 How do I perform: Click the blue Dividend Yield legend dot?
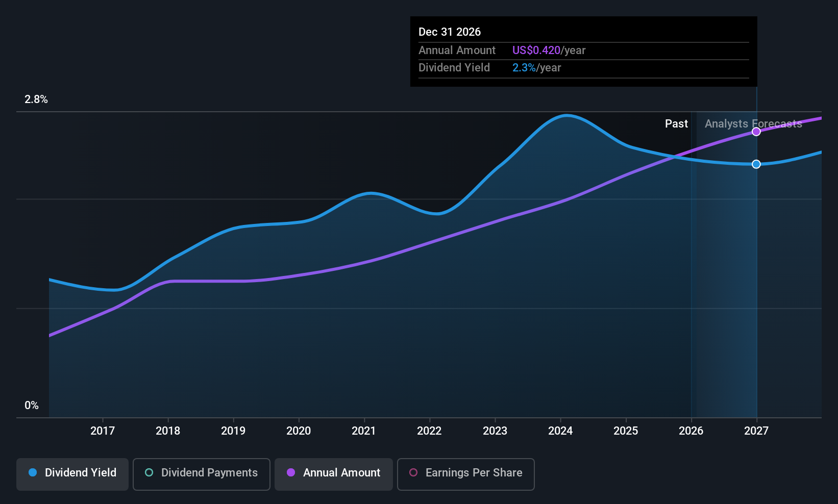tap(33, 472)
